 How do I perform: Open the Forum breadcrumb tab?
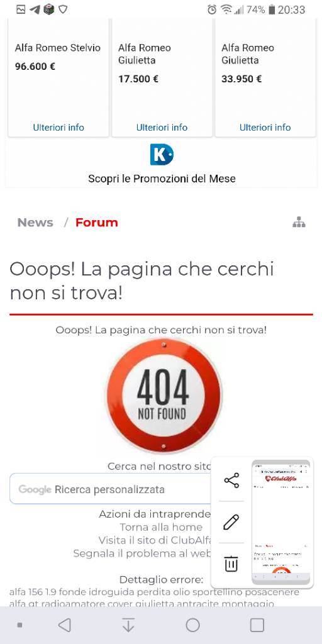[96, 223]
